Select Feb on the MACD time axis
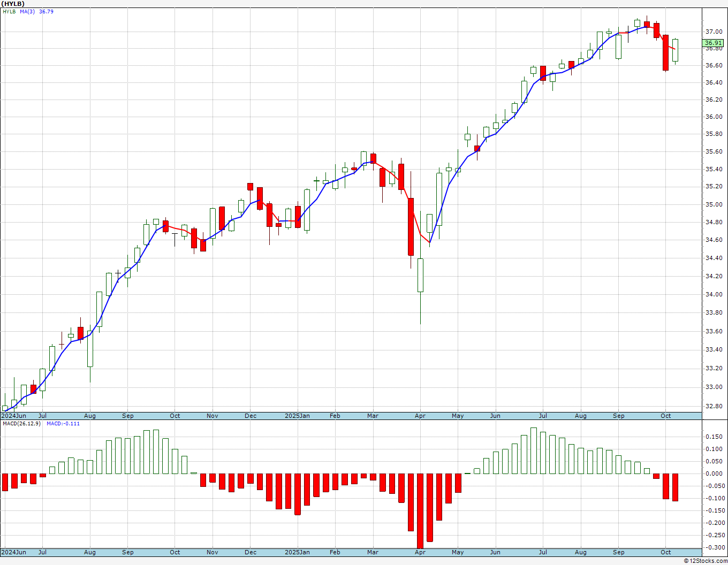This screenshot has height=565, width=728. tap(335, 552)
